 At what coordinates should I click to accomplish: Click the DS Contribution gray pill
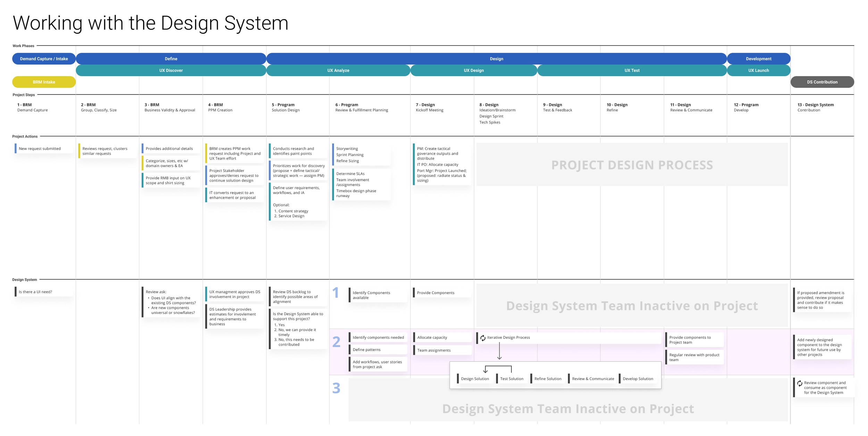pos(822,82)
